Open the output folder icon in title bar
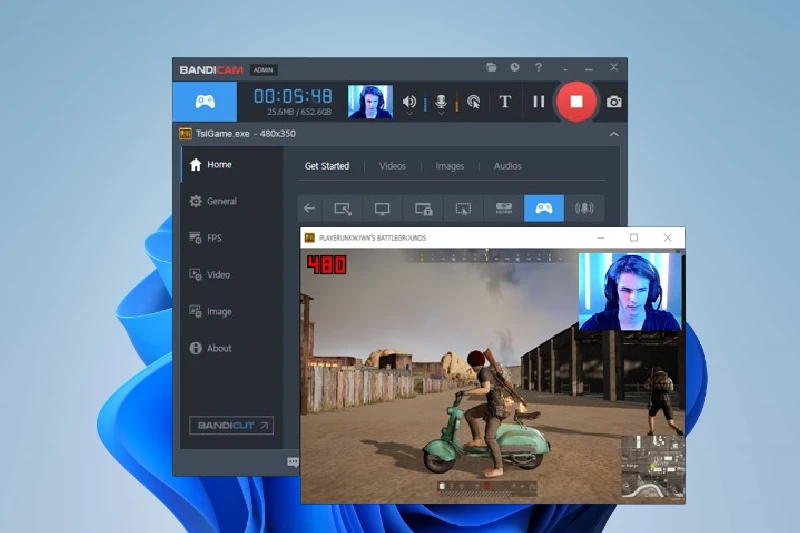Screen dimensions: 800x533 click(491, 67)
